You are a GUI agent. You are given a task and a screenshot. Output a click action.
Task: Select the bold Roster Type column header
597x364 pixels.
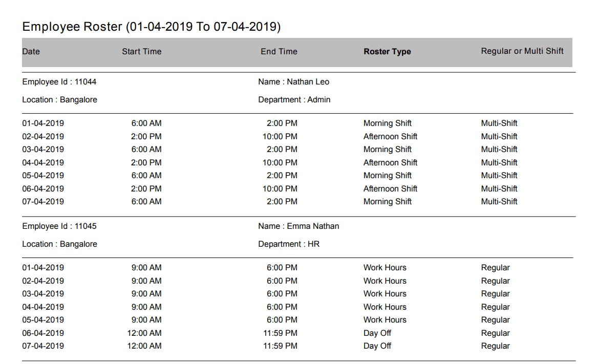387,52
